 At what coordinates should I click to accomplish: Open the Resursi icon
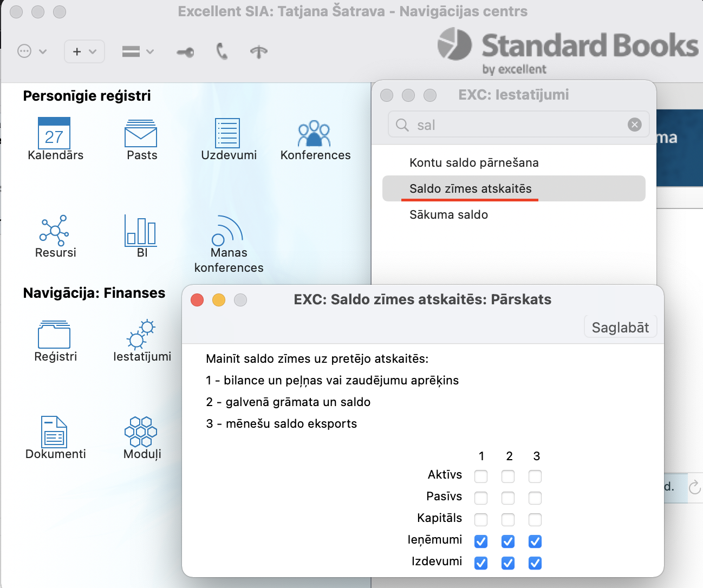point(54,231)
